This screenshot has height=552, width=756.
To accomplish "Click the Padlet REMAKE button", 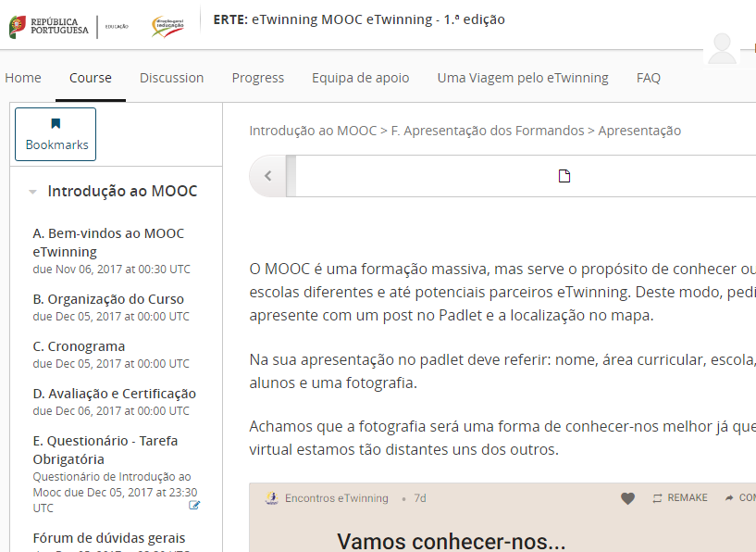I will pyautogui.click(x=680, y=498).
